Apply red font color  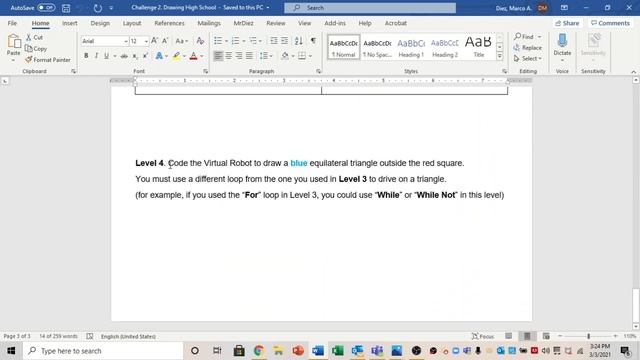point(193,56)
